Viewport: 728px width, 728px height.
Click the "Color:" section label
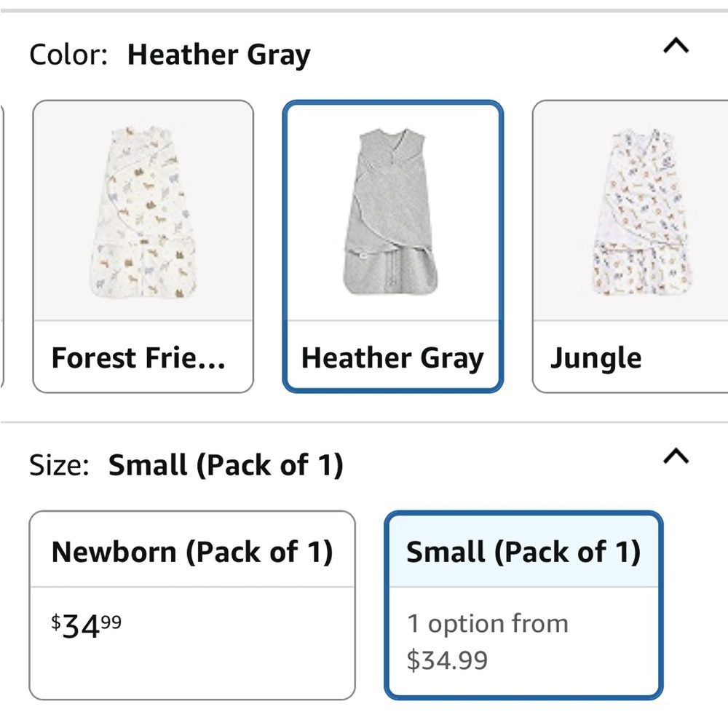pos(68,55)
